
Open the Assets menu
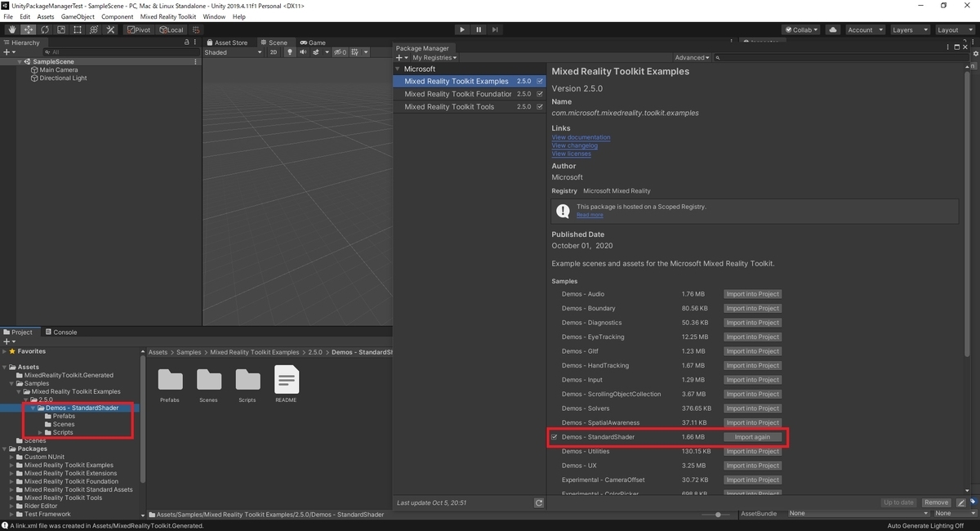point(46,16)
